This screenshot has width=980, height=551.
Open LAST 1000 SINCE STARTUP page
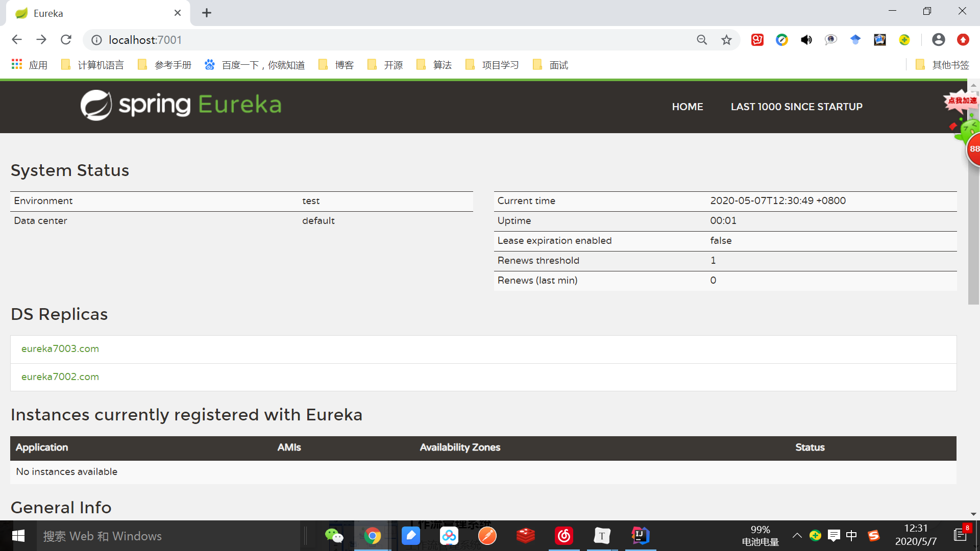(x=796, y=107)
